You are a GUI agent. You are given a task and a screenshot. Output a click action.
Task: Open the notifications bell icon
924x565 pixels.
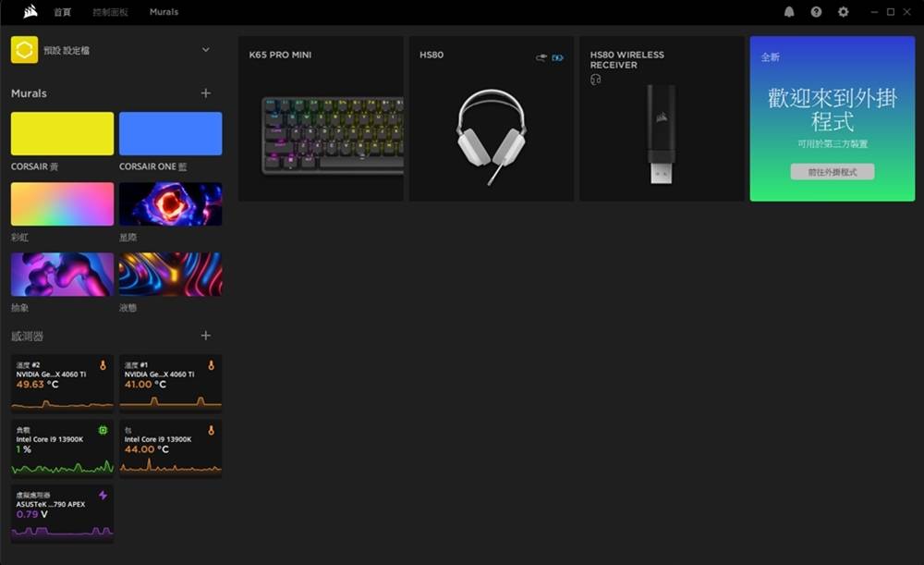pos(789,12)
